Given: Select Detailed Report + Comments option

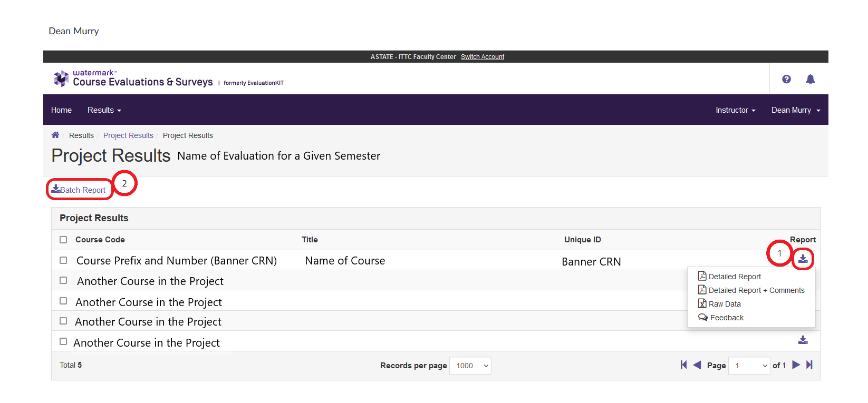Looking at the screenshot, I should click(x=751, y=290).
